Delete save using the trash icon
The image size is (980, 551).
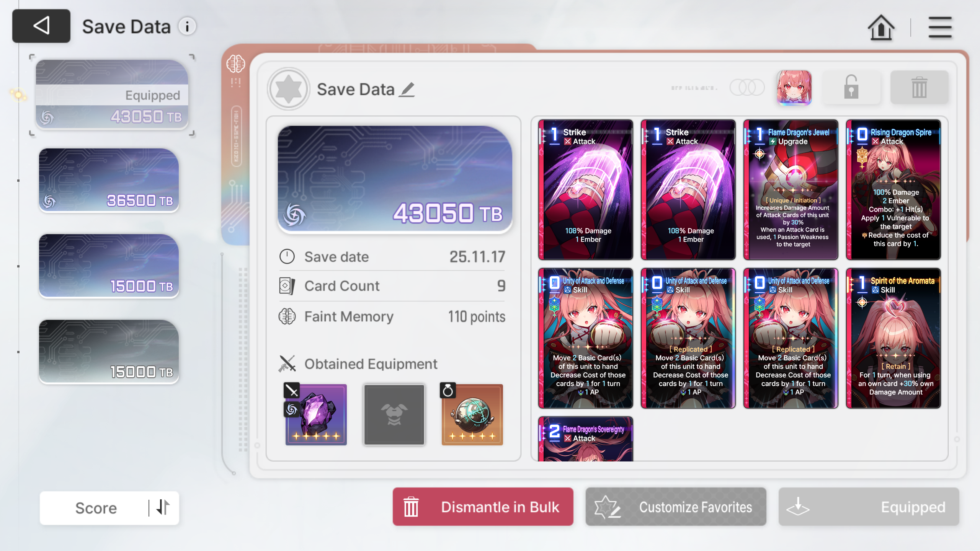(919, 87)
